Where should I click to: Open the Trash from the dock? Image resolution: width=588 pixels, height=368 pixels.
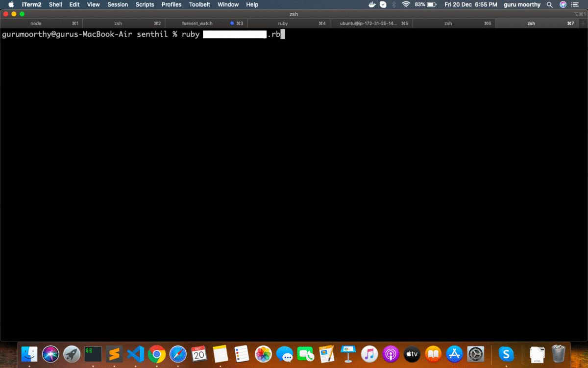coord(559,354)
